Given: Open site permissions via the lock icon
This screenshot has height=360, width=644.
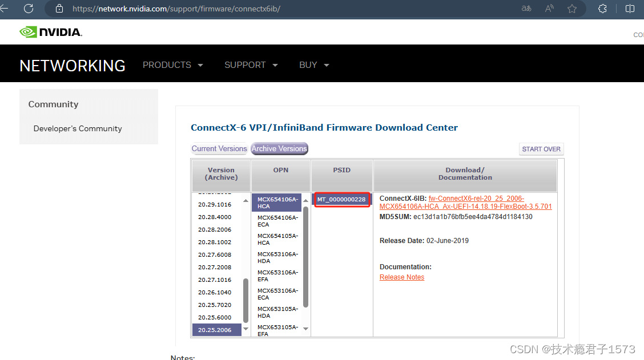Looking at the screenshot, I should pos(59,9).
